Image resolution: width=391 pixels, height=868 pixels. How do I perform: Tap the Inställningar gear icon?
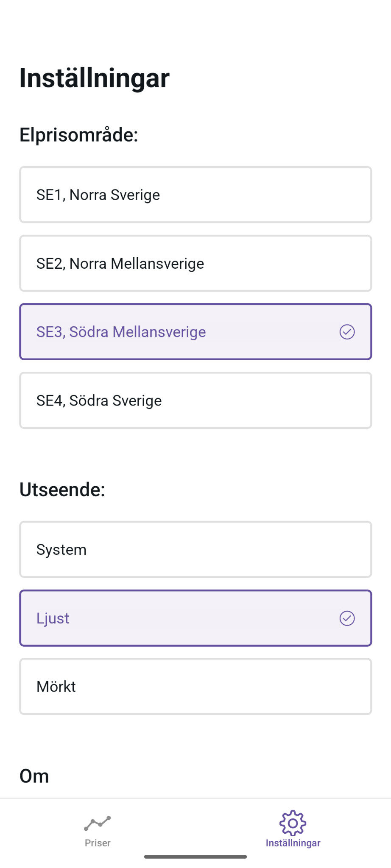point(293,823)
